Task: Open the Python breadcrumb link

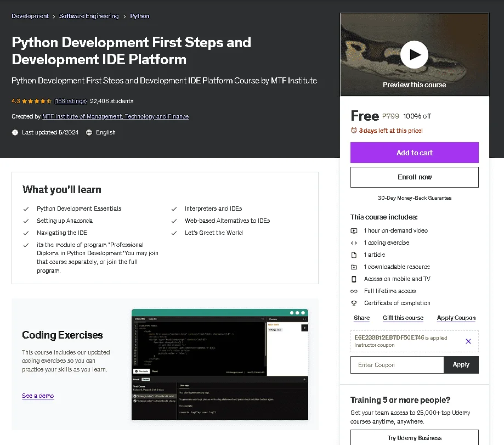Action: point(139,16)
